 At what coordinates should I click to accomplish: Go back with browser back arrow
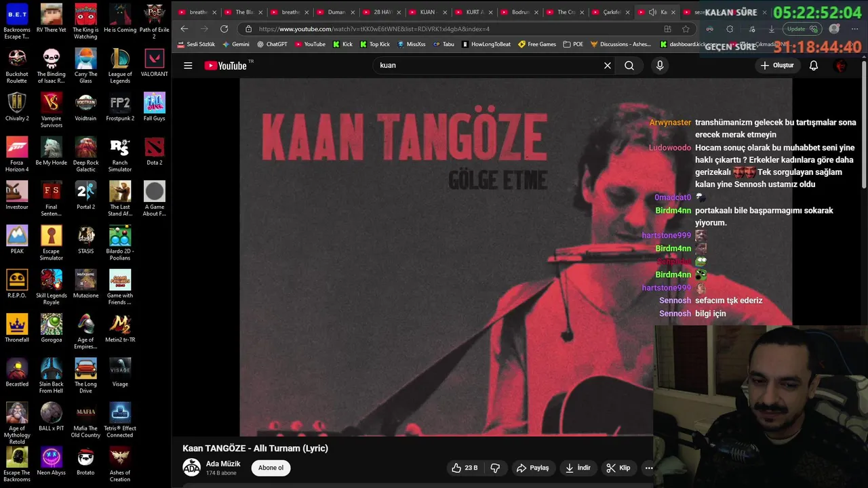(x=184, y=29)
